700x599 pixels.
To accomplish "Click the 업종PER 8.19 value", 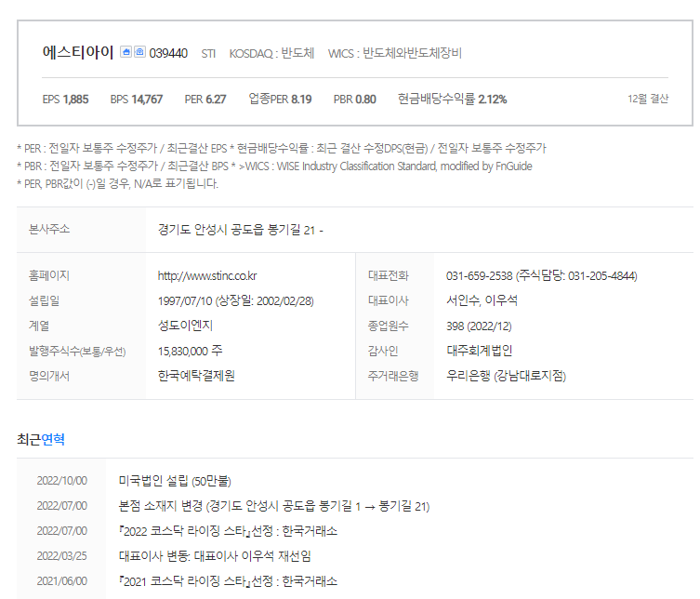I will coord(281,99).
